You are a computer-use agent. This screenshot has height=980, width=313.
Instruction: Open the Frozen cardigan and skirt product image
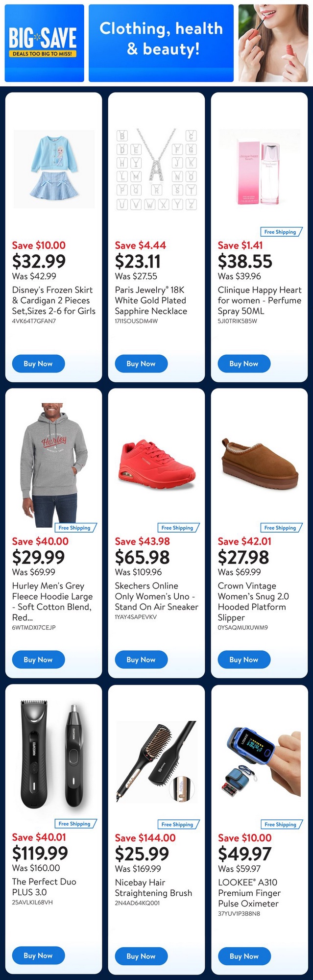tap(54, 169)
